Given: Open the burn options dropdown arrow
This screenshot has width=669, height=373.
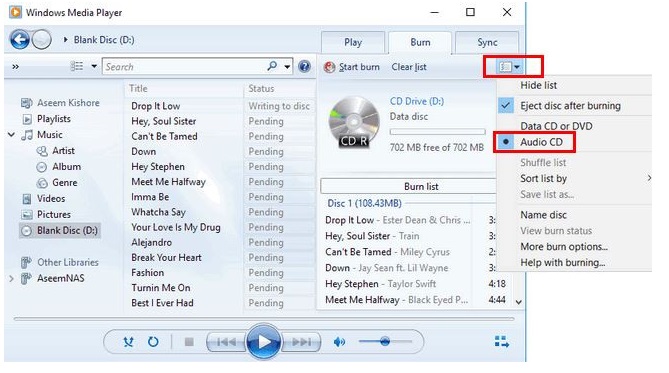Looking at the screenshot, I should click(517, 67).
